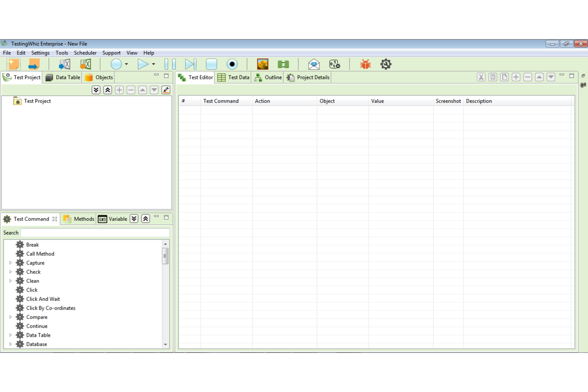Open the debug bug icon on the toolbar
Viewport: 588px width, 392px height.
click(x=365, y=64)
